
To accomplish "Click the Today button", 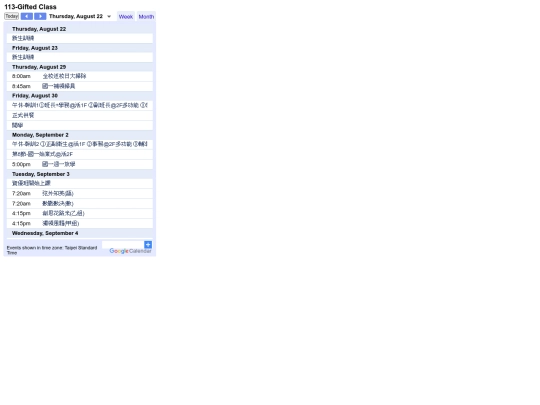I will 11,16.
